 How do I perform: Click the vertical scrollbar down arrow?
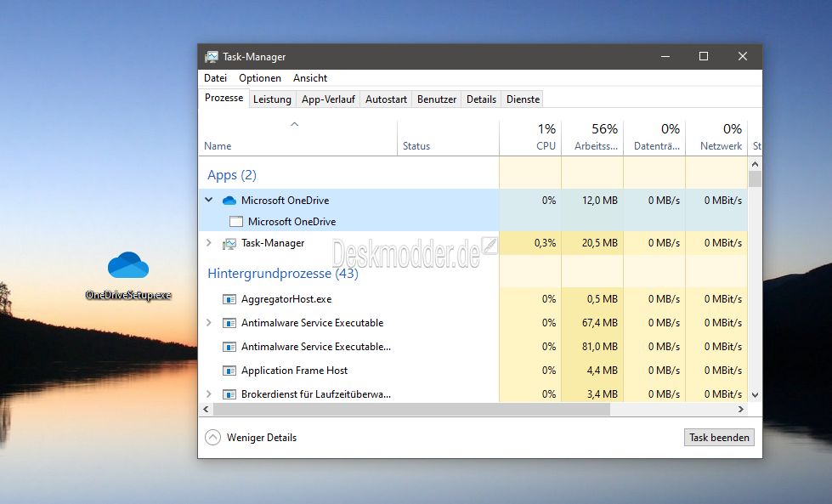pos(755,395)
